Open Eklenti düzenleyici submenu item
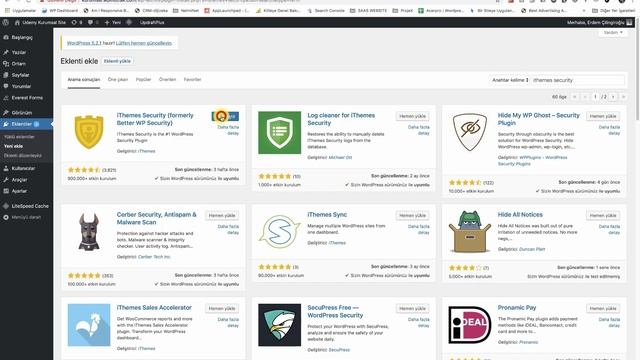Viewport: 640px width, 360px height. pyautogui.click(x=22, y=156)
